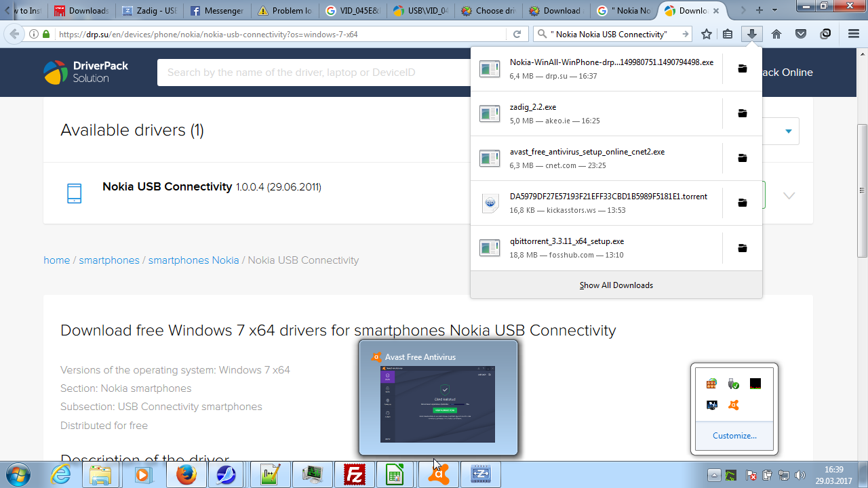Follow the smartphones Nokia breadcrumb link
The image size is (868, 488).
193,260
